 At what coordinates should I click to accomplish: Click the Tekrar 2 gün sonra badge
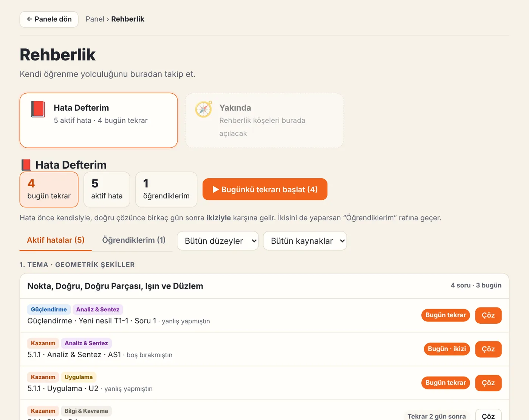click(x=436, y=416)
